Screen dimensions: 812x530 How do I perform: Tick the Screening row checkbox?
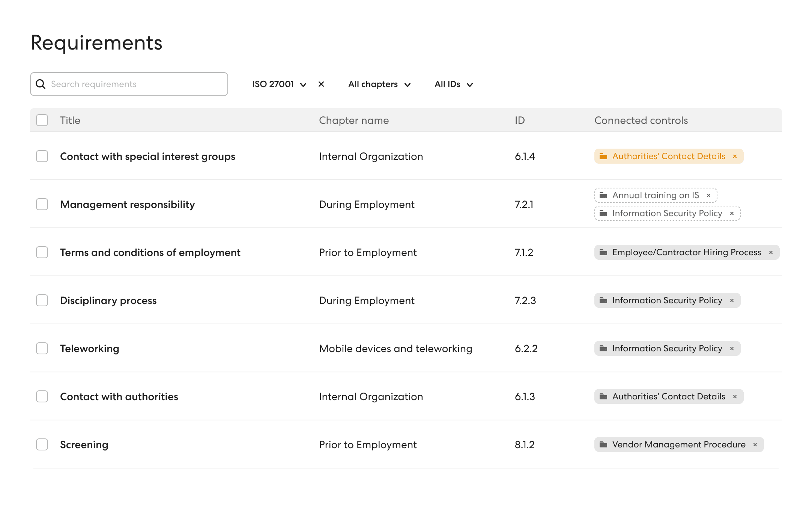42,444
